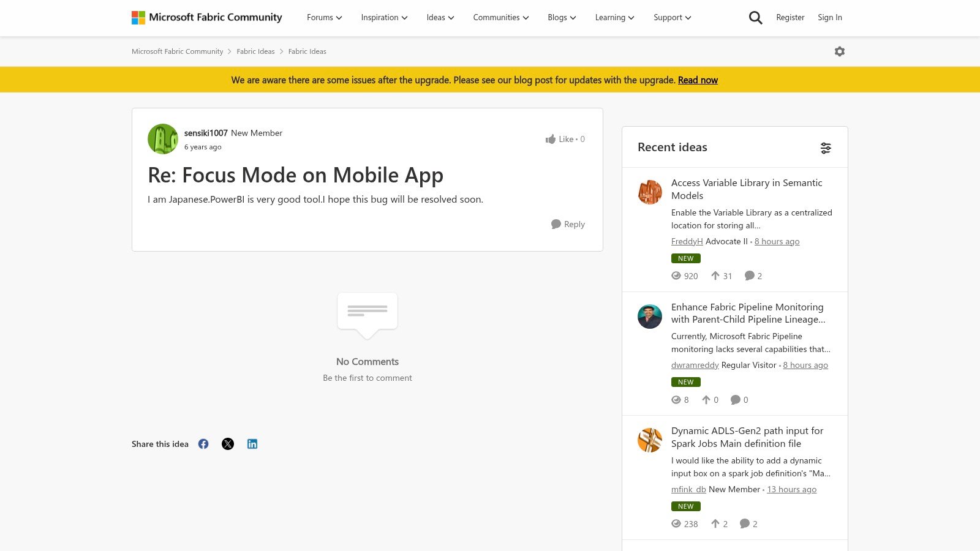Go to Microsoft Fabric Community breadcrumb
The height and width of the screenshot is (551, 980).
178,51
